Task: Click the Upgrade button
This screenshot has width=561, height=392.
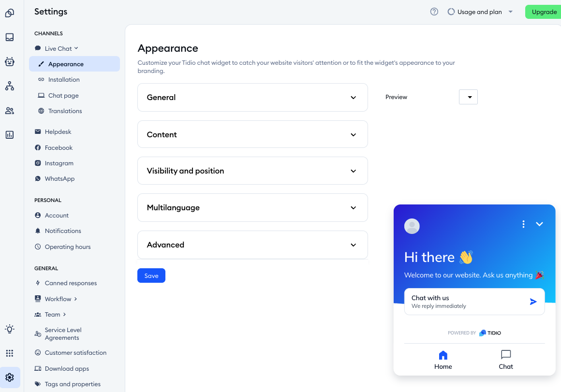Action: [545, 12]
